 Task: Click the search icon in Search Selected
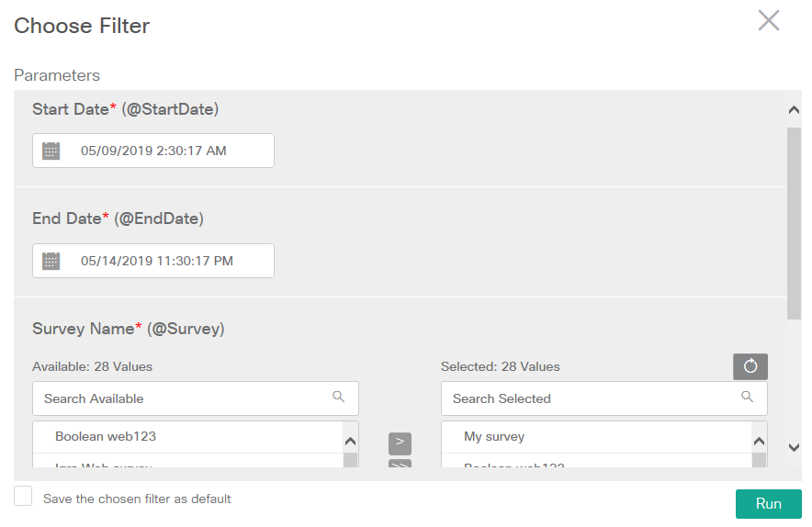click(748, 397)
